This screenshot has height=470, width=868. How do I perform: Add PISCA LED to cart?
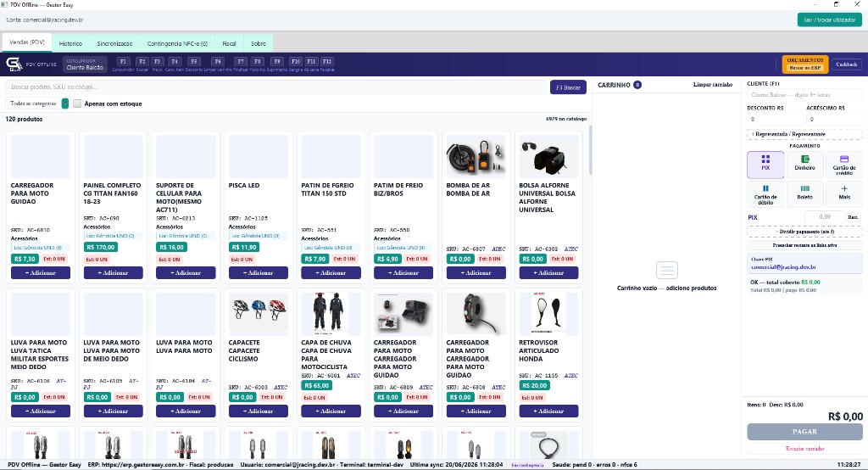tap(259, 272)
